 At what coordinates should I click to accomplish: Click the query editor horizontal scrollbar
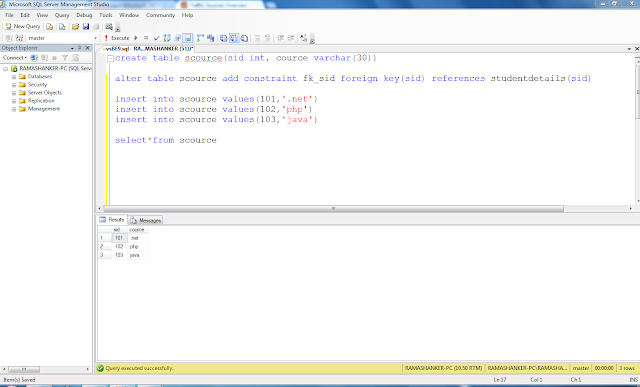pos(333,209)
